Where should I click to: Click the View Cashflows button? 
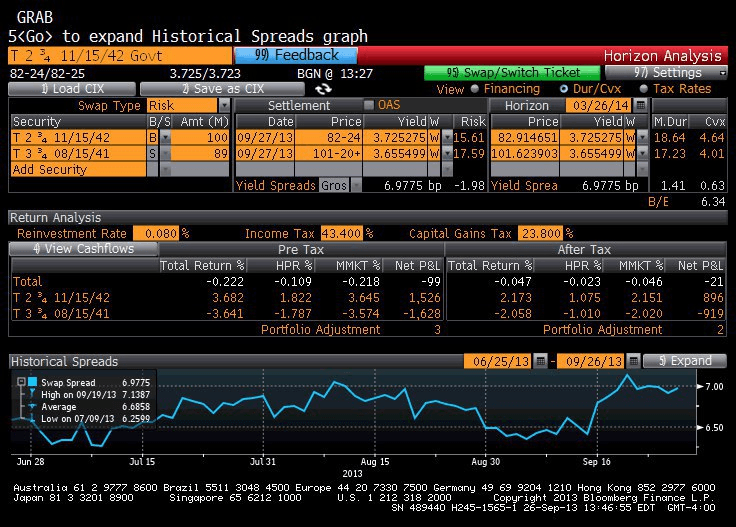click(x=84, y=249)
